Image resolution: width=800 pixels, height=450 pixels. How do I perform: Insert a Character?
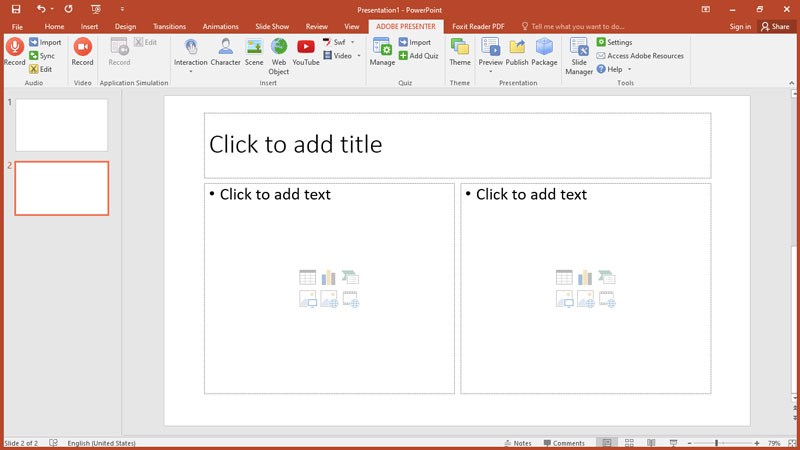click(226, 52)
